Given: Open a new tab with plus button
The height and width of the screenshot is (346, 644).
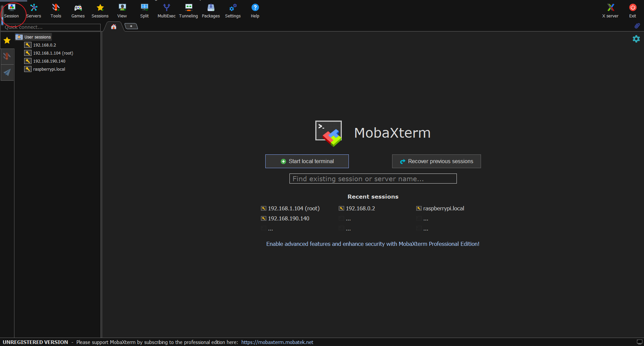Looking at the screenshot, I should tap(131, 26).
